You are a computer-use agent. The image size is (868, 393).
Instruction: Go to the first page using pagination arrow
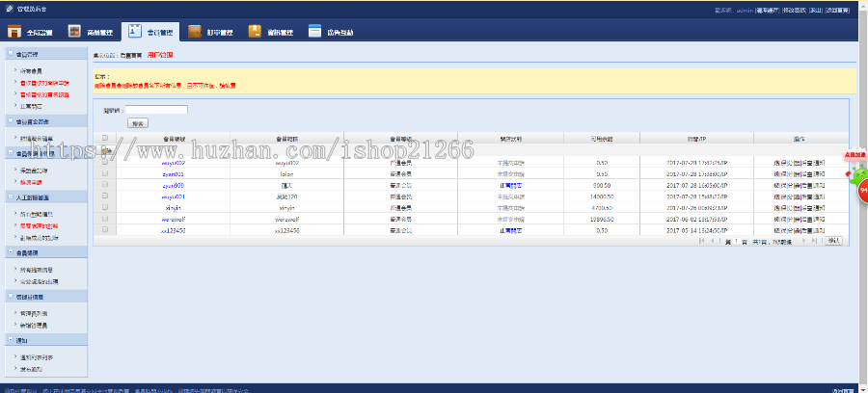(x=702, y=241)
